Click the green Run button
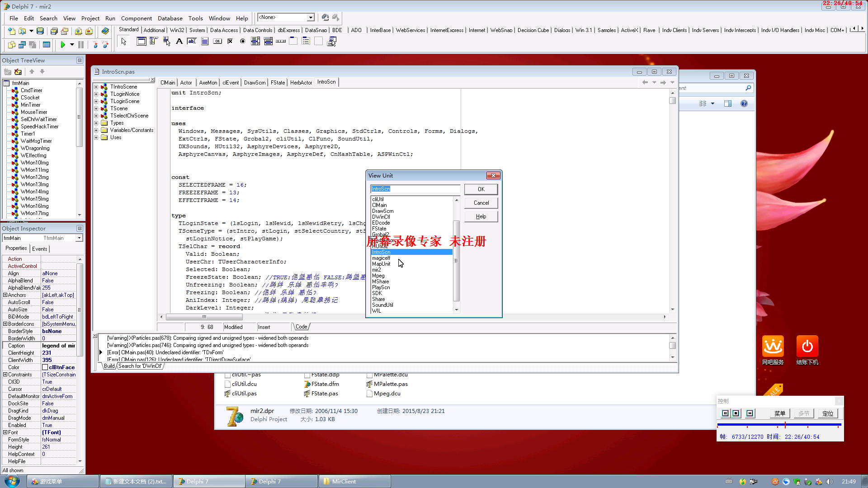 click(x=63, y=45)
